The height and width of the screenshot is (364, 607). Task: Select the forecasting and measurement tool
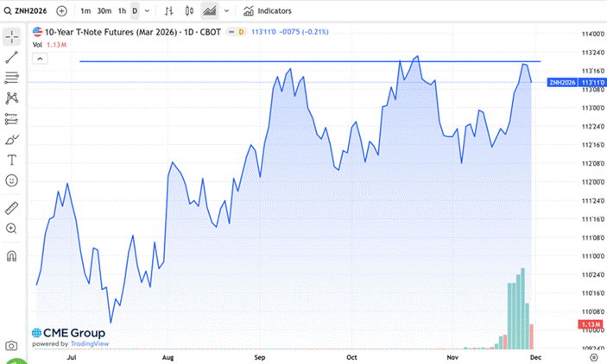(11, 119)
